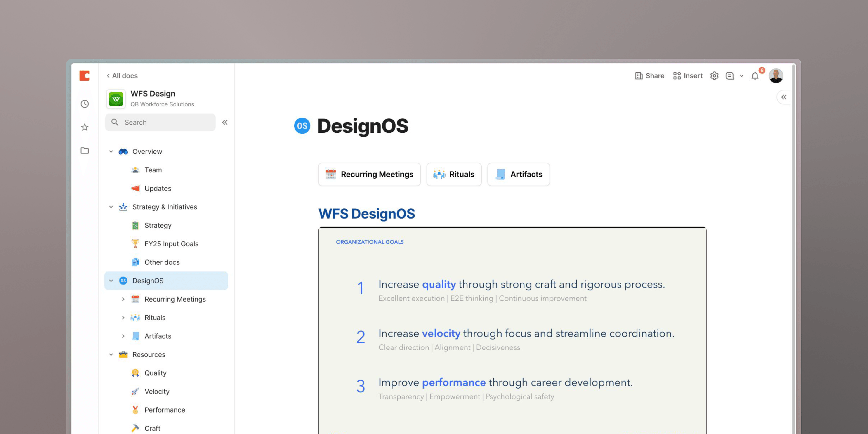Open the recent docs clock icon
The image size is (868, 434).
click(85, 104)
